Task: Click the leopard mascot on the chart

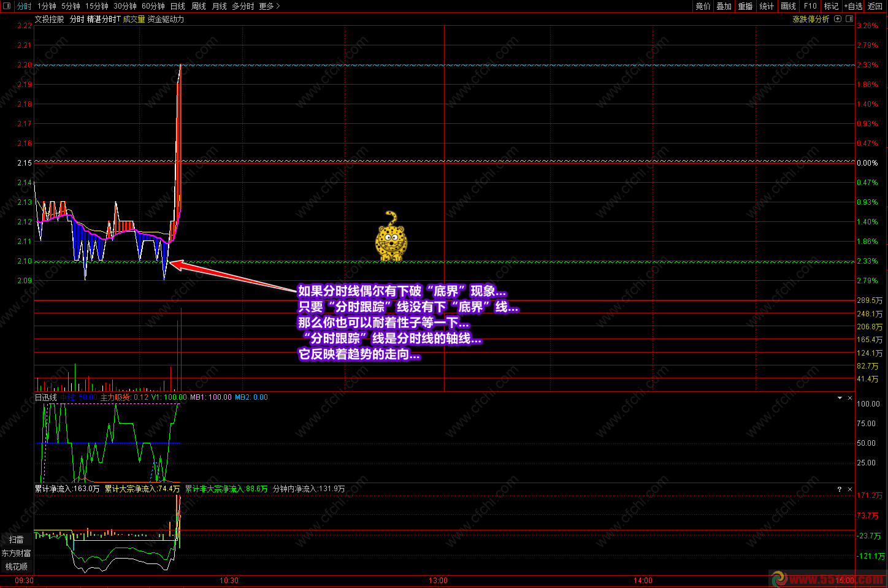Action: [x=391, y=236]
